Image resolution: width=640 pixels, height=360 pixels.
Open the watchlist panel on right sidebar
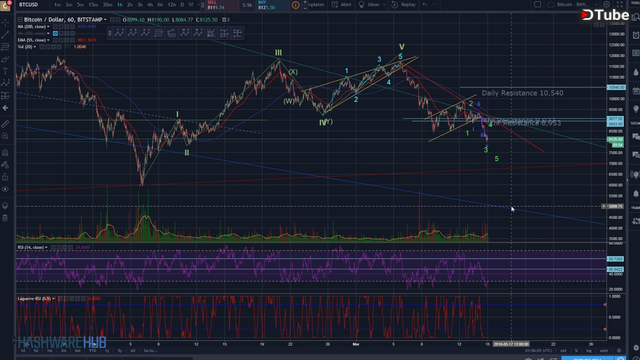636,17
